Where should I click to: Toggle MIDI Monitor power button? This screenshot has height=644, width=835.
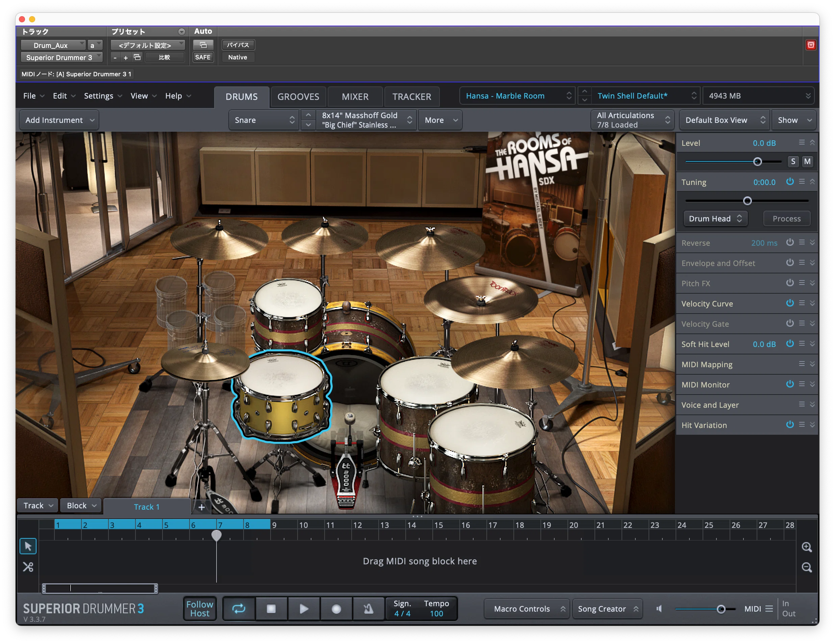[789, 384]
